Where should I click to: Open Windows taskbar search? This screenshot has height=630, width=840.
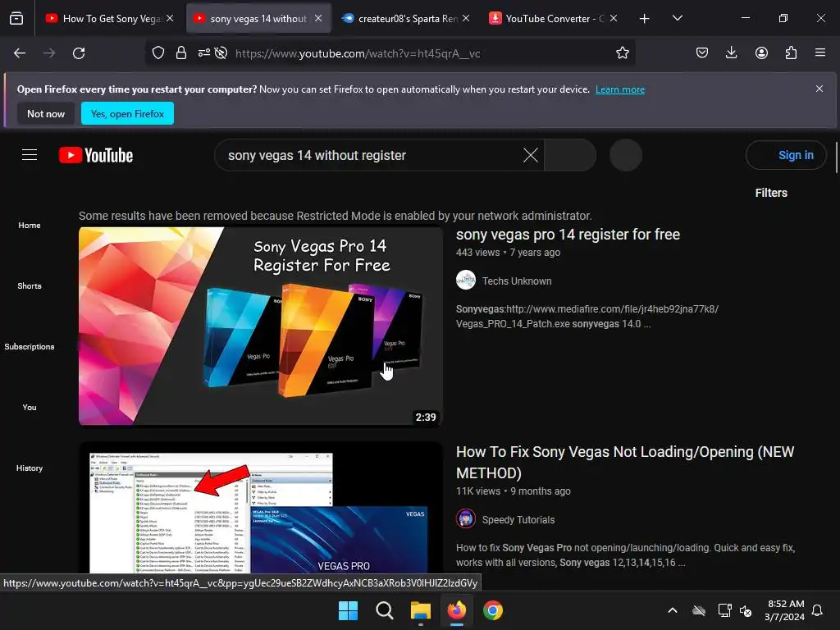click(x=384, y=610)
